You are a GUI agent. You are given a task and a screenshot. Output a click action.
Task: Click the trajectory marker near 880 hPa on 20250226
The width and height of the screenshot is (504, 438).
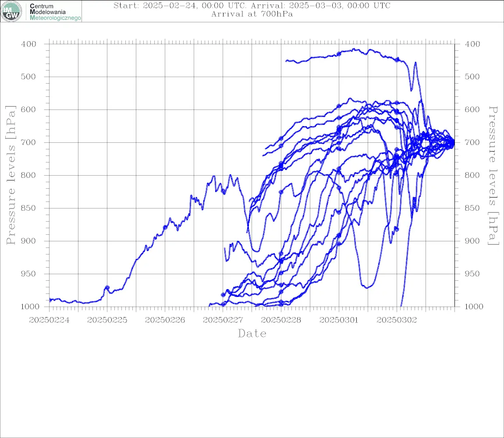[165, 227]
